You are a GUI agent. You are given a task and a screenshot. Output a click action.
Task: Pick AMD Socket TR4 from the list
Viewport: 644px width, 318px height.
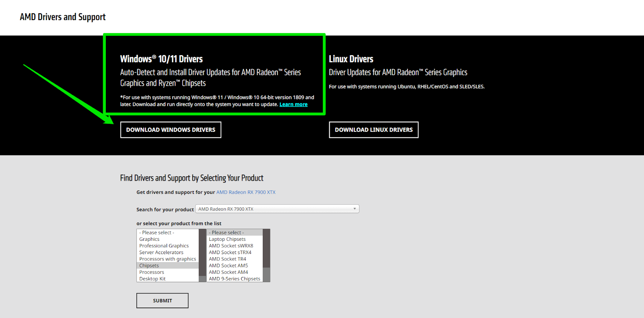[235, 259]
